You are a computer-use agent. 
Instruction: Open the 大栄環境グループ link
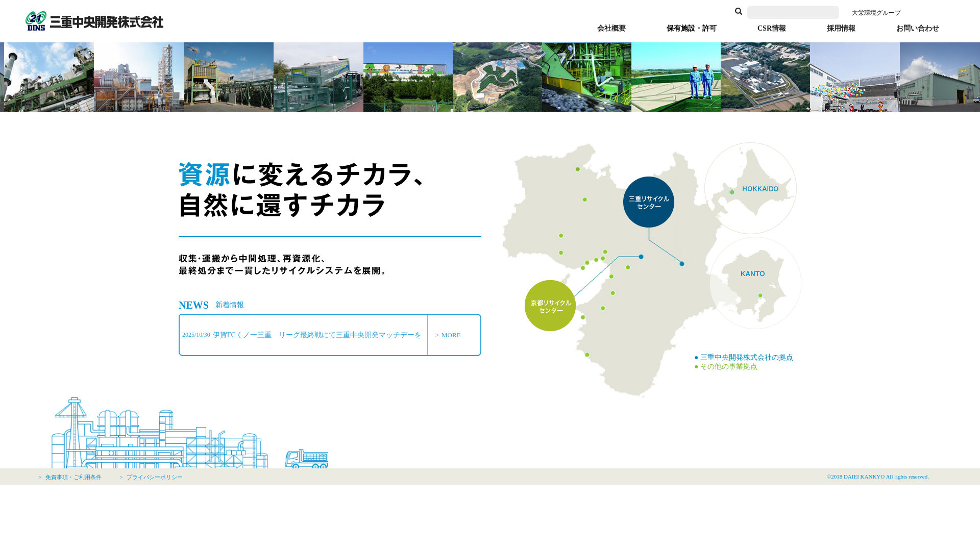pyautogui.click(x=876, y=12)
